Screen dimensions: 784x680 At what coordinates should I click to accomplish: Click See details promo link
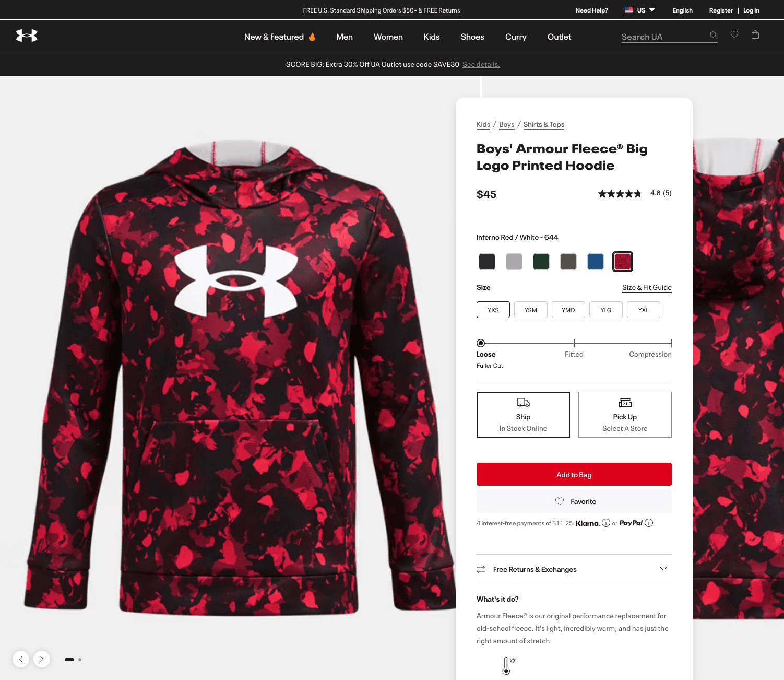pyautogui.click(x=481, y=64)
